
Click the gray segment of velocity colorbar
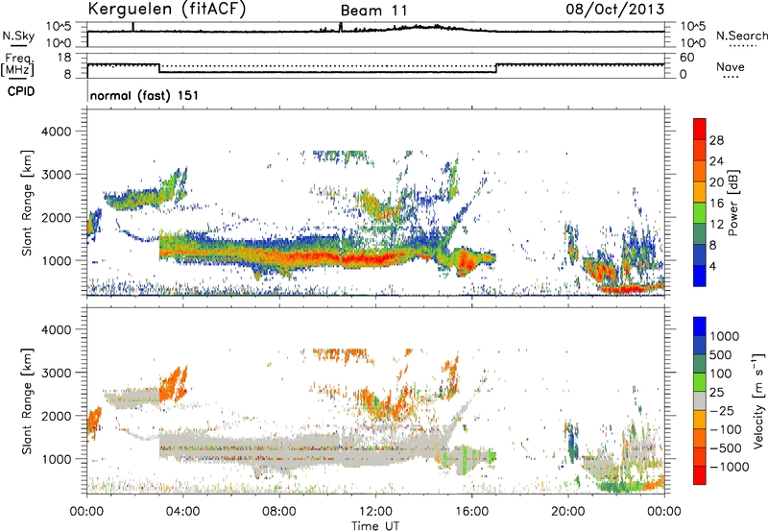tap(700, 400)
